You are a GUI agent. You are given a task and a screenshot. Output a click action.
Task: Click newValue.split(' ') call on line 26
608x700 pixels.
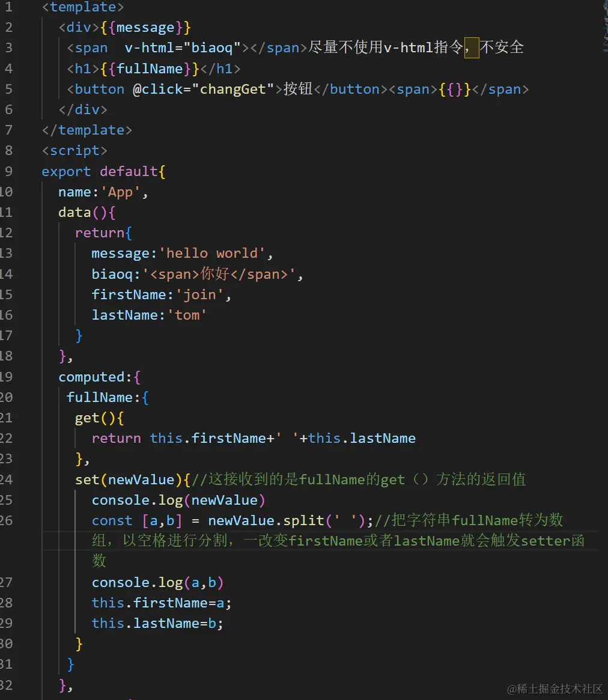(x=287, y=520)
